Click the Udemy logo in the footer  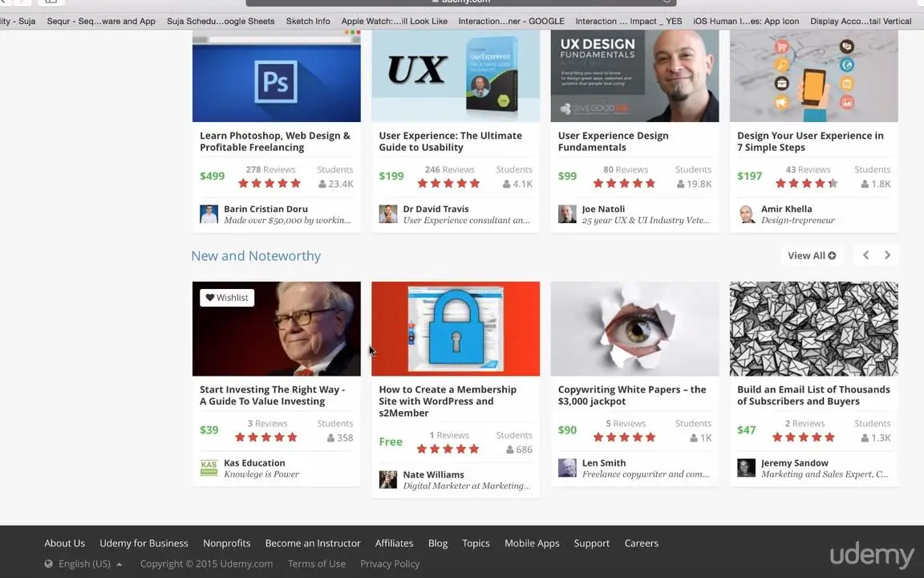[872, 555]
